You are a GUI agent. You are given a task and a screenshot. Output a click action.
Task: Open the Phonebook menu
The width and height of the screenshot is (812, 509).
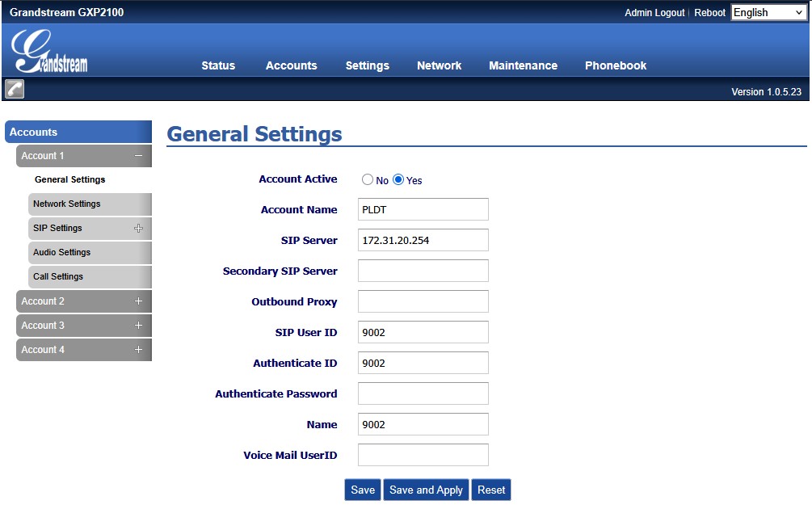pyautogui.click(x=616, y=65)
